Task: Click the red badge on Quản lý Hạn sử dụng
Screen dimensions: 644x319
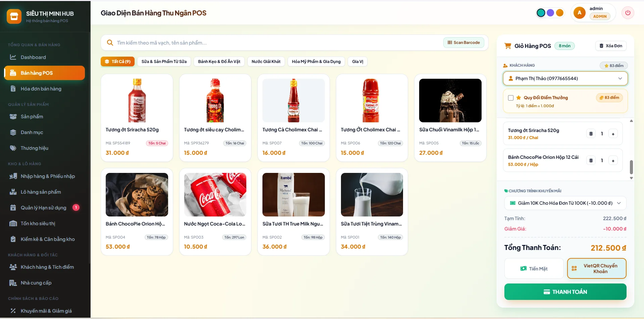Action: coord(76,207)
